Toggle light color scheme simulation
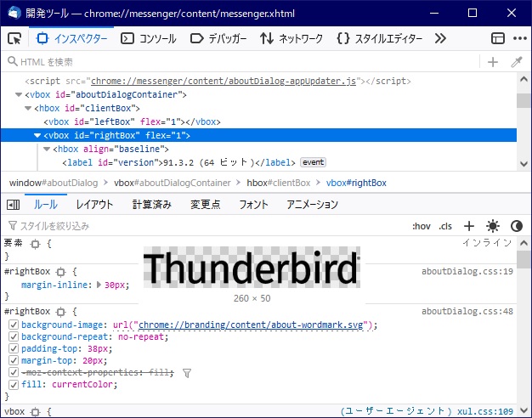Screen dimensions: 532x418 pos(492,226)
